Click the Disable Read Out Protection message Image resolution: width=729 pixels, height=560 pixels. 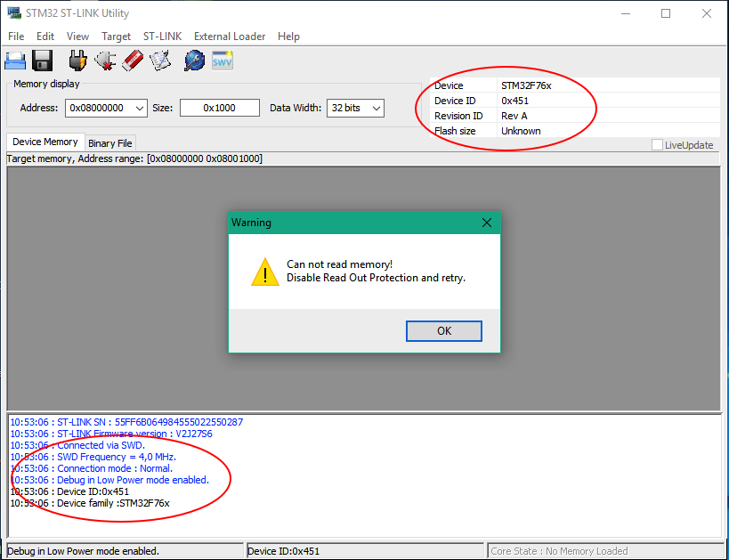[376, 278]
